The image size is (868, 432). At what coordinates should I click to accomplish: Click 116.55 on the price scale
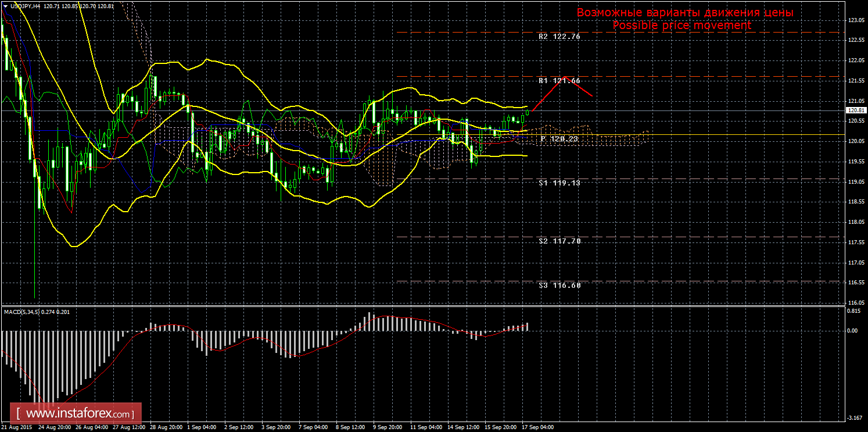click(x=856, y=283)
